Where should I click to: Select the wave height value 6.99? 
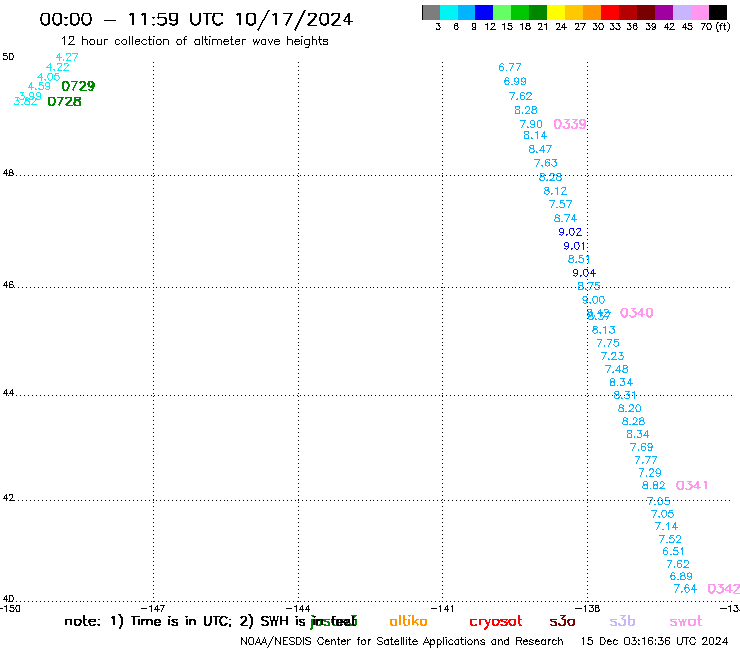515,81
